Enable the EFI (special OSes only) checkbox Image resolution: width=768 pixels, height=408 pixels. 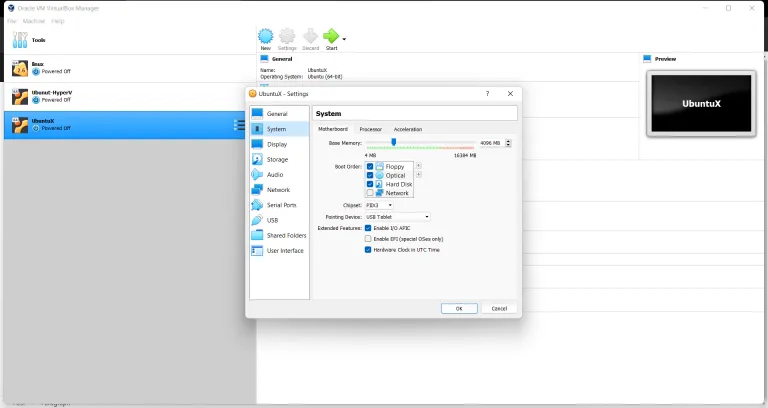pyautogui.click(x=368, y=239)
